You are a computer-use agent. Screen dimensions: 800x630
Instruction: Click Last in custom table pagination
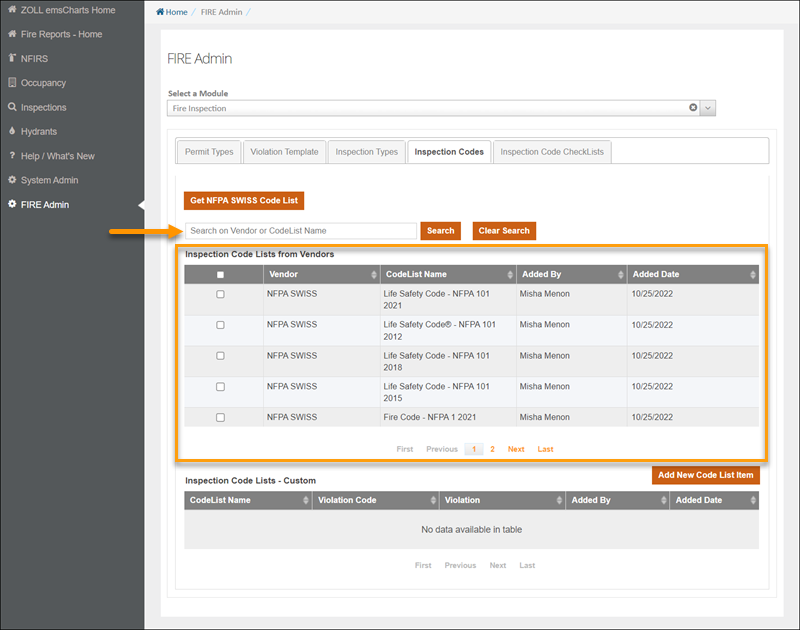point(527,565)
